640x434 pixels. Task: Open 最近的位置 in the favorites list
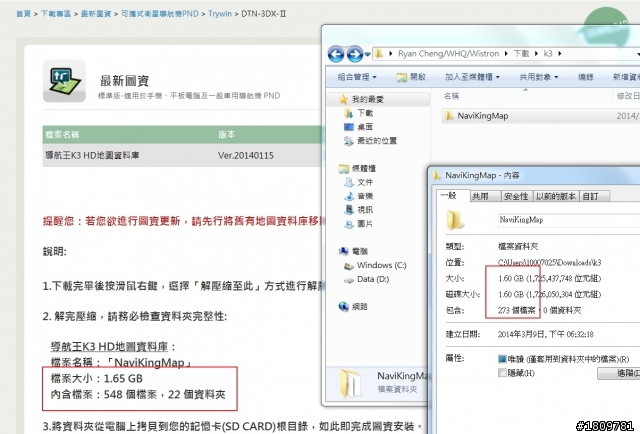click(371, 141)
